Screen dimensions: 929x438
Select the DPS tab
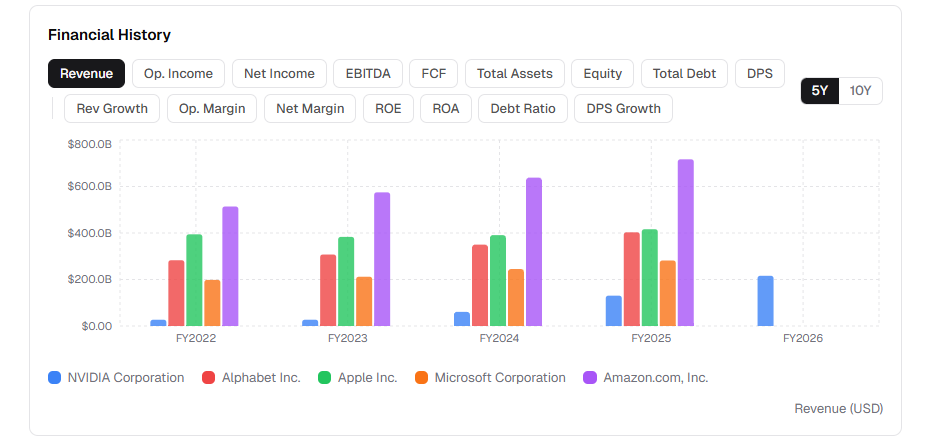pyautogui.click(x=760, y=73)
